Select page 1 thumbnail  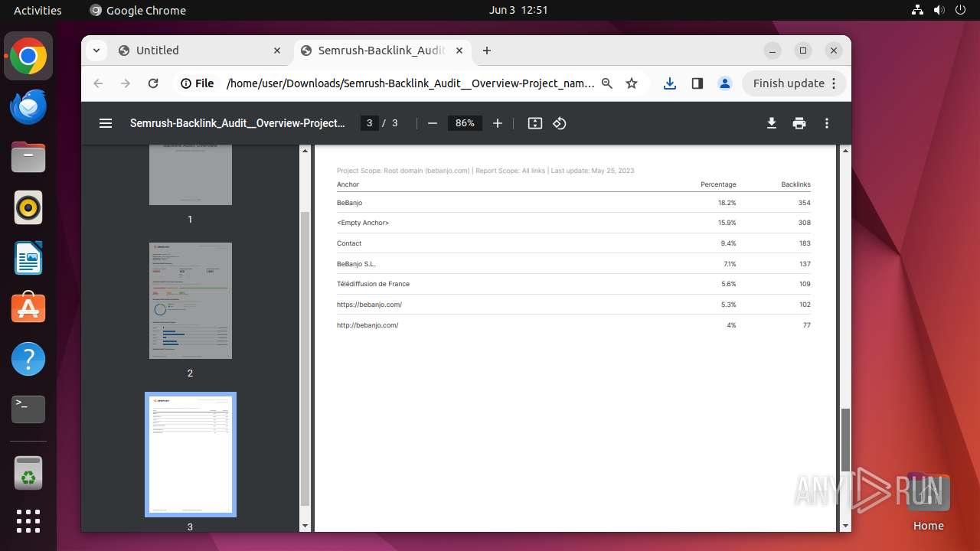(x=191, y=174)
